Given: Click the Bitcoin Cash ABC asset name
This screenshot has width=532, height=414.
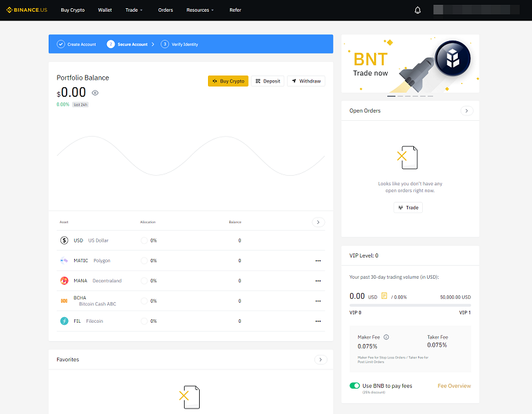Looking at the screenshot, I should 97,303.
